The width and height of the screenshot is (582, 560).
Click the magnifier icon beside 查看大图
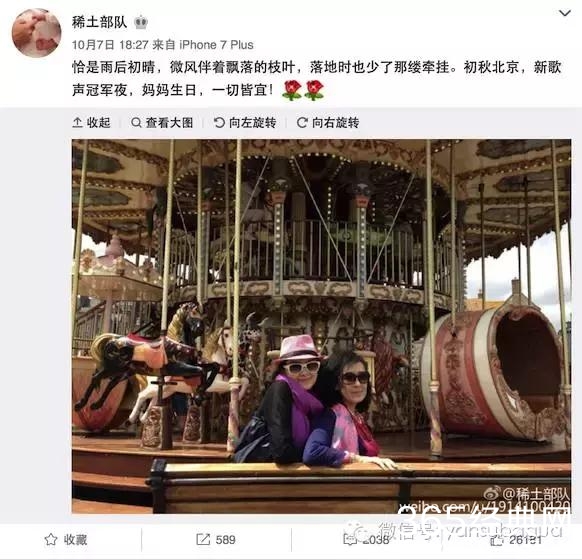click(136, 122)
